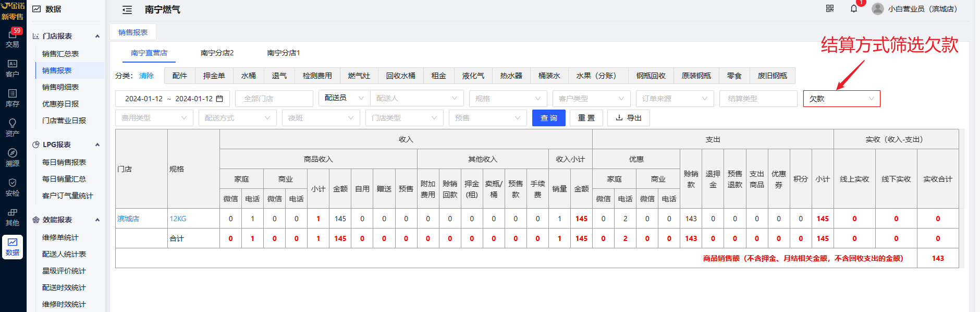980x312 pixels.
Task: Open the 溯源 sidebar icon
Action: click(13, 158)
